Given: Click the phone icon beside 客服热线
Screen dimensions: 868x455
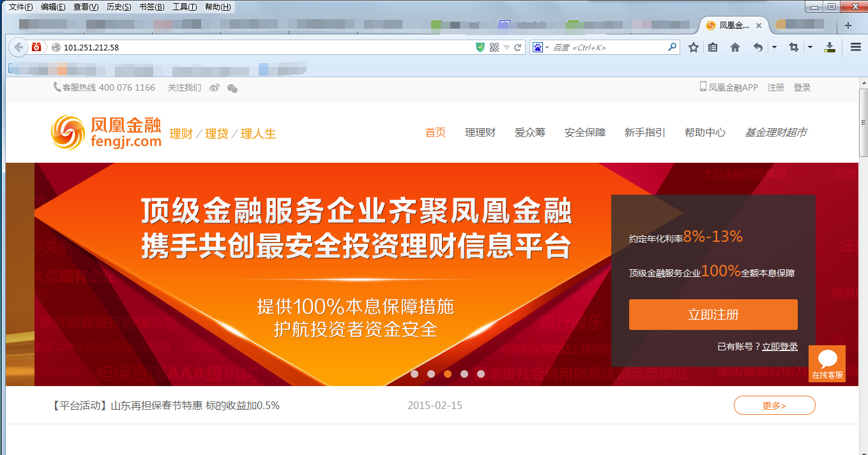Looking at the screenshot, I should 57,87.
